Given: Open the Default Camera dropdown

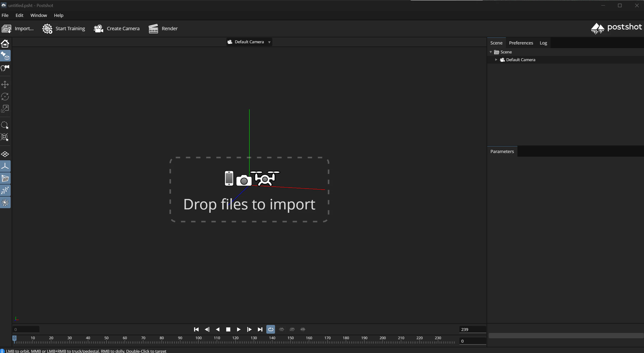Looking at the screenshot, I should point(249,42).
